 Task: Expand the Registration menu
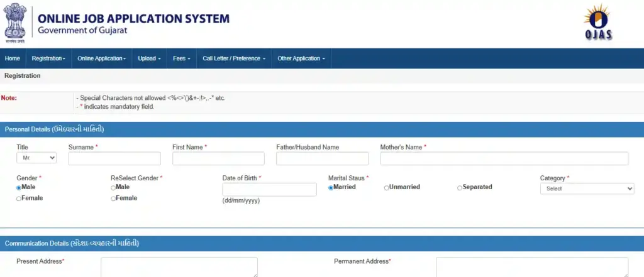pyautogui.click(x=48, y=58)
